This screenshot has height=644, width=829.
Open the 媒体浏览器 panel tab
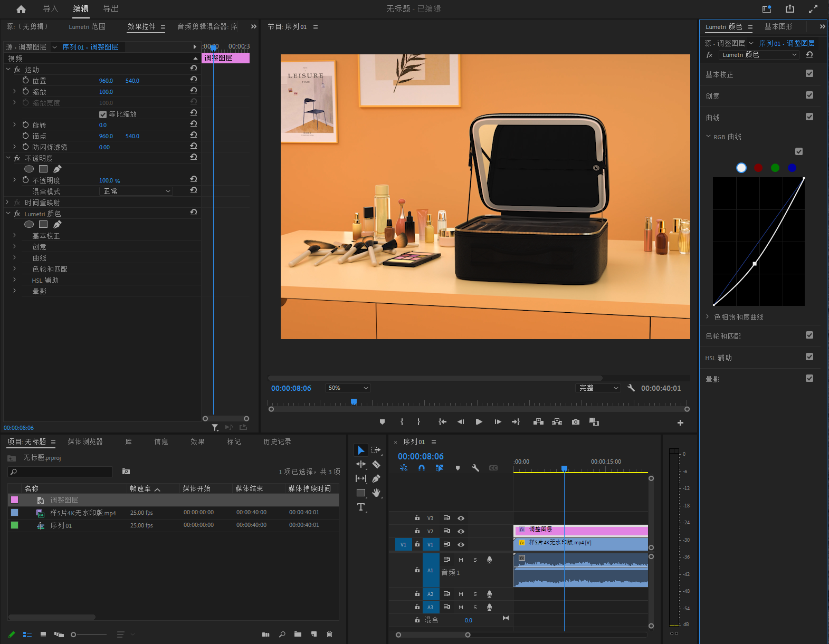[85, 442]
